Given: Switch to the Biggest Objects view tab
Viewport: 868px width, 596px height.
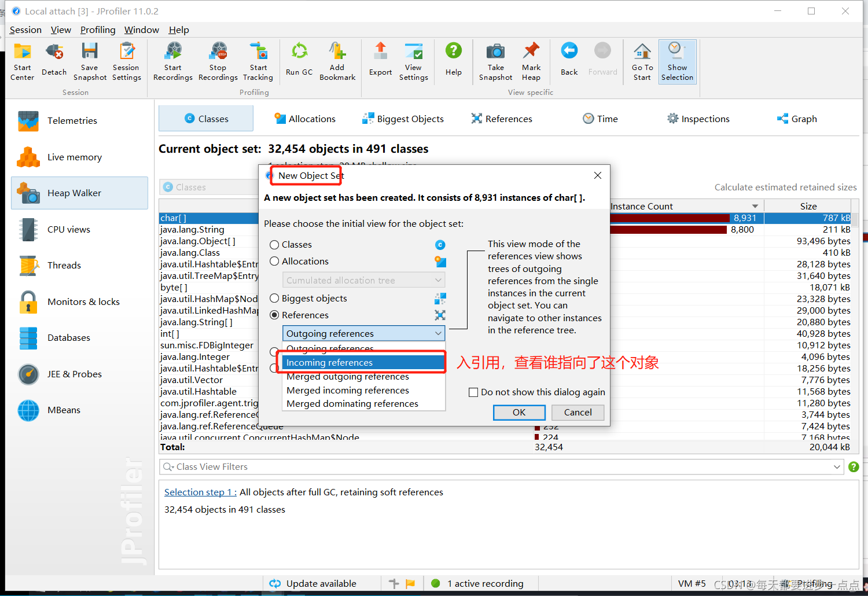Looking at the screenshot, I should coord(403,119).
